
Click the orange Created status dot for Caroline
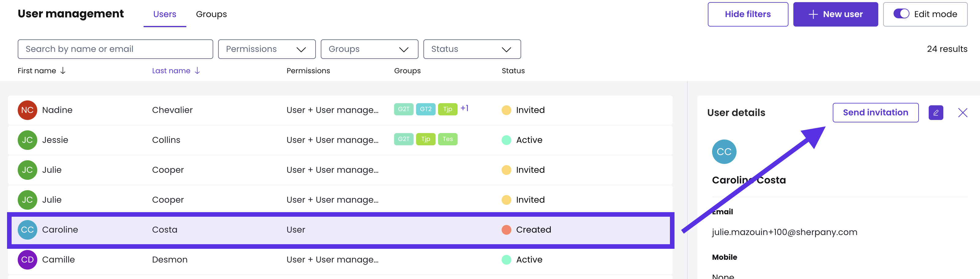coord(506,230)
